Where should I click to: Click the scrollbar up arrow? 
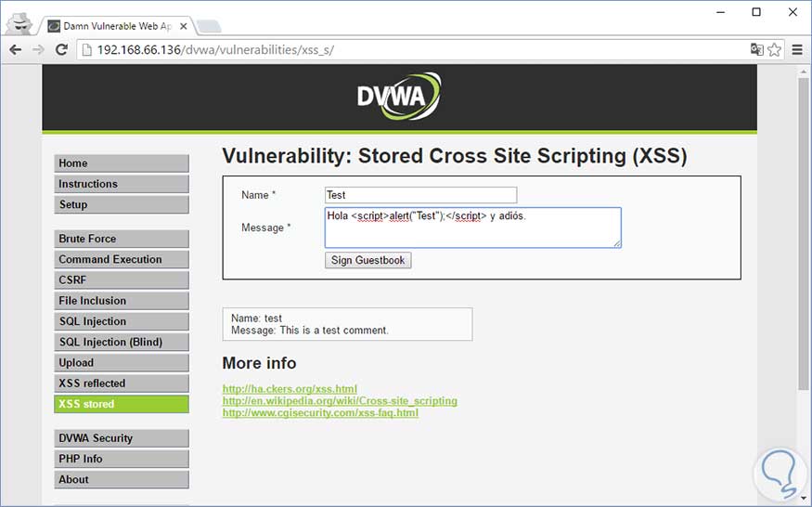(804, 71)
